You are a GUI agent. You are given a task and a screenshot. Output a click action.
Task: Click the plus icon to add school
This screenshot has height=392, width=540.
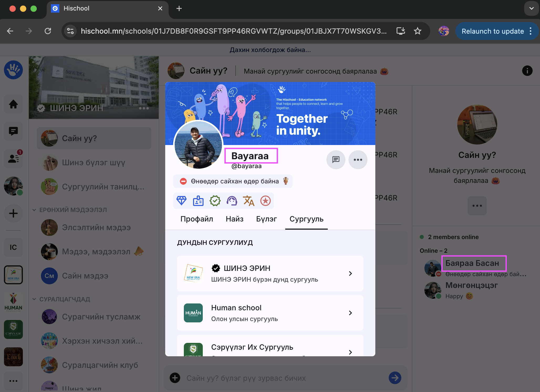click(x=13, y=213)
